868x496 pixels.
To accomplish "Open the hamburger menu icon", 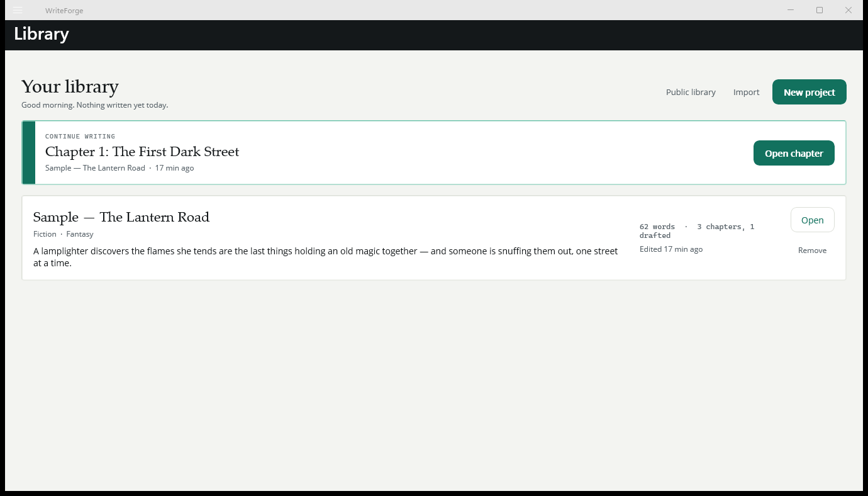I will [x=18, y=10].
